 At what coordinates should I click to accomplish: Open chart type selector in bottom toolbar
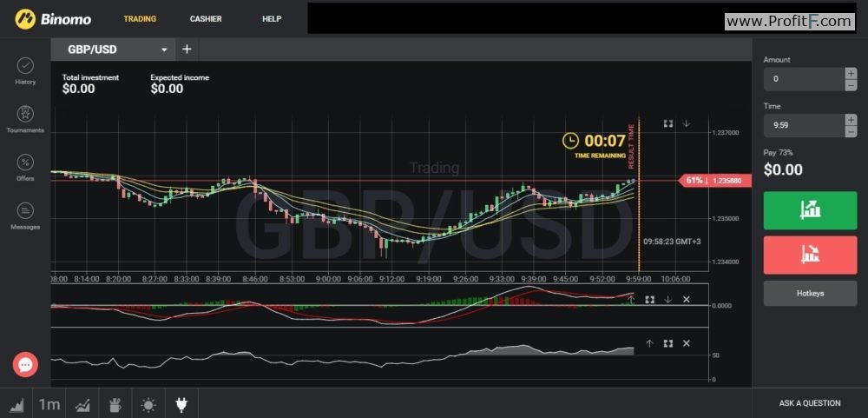[x=16, y=405]
